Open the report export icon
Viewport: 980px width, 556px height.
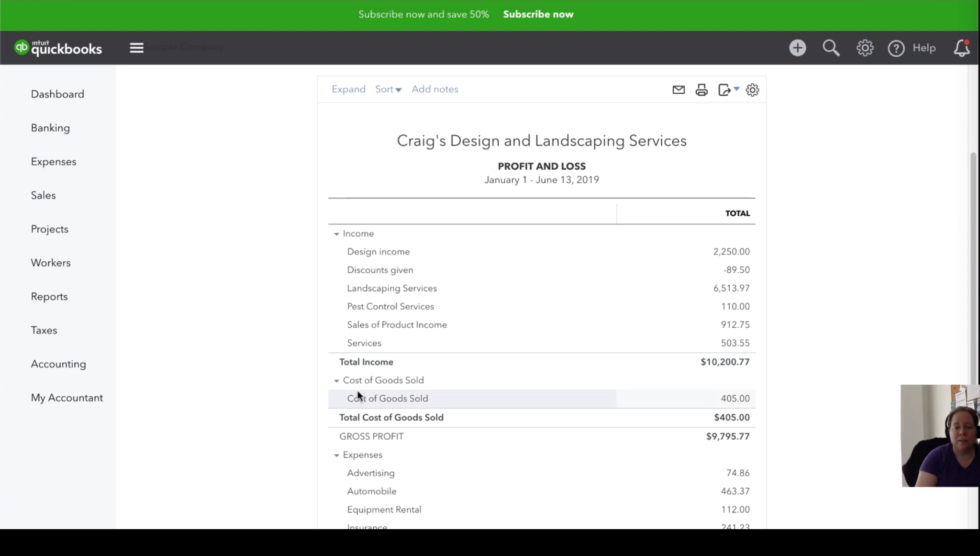point(725,90)
